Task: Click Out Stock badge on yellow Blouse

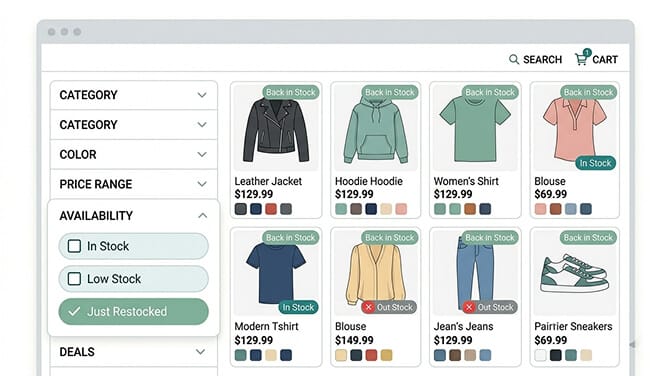Action: click(389, 307)
